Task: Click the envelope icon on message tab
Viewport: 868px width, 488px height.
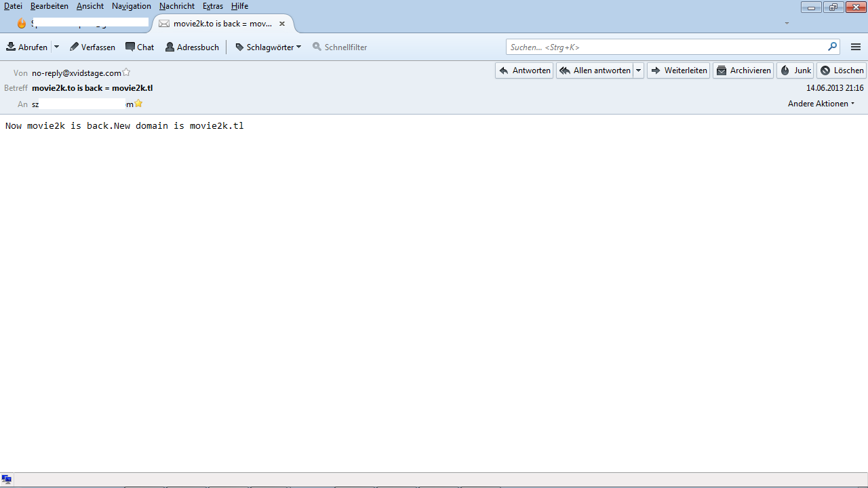Action: [164, 24]
